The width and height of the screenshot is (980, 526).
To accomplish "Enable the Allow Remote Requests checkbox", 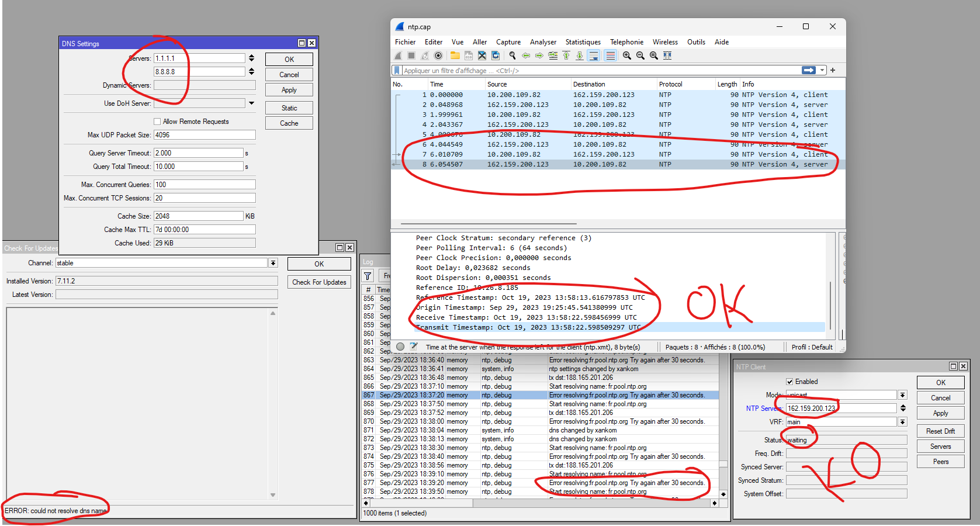I will [157, 122].
